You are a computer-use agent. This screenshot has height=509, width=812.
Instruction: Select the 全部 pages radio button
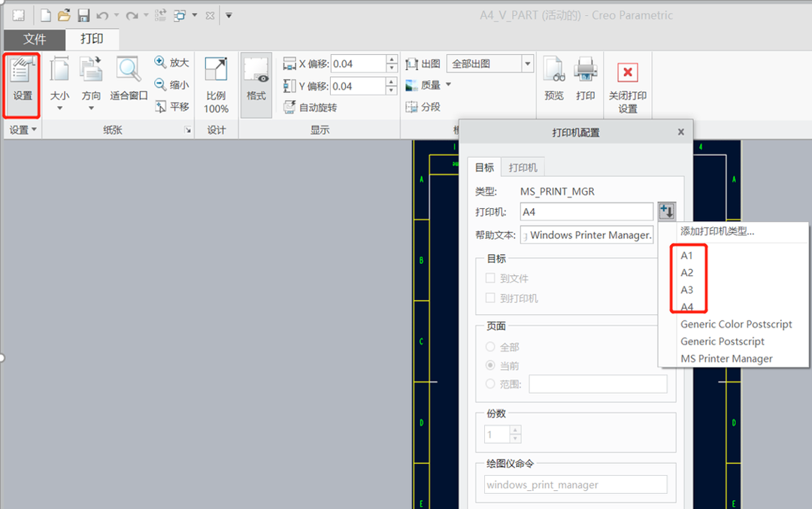(490, 347)
